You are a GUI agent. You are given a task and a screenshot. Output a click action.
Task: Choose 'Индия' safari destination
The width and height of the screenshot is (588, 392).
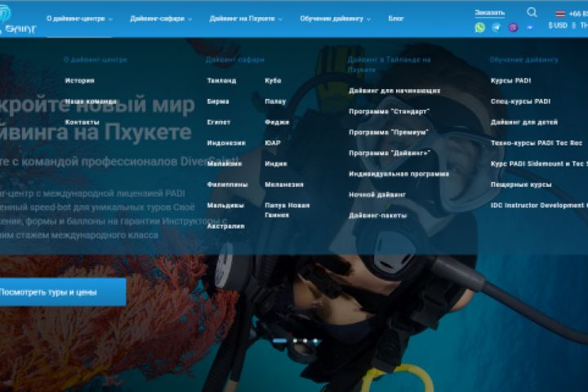(276, 164)
